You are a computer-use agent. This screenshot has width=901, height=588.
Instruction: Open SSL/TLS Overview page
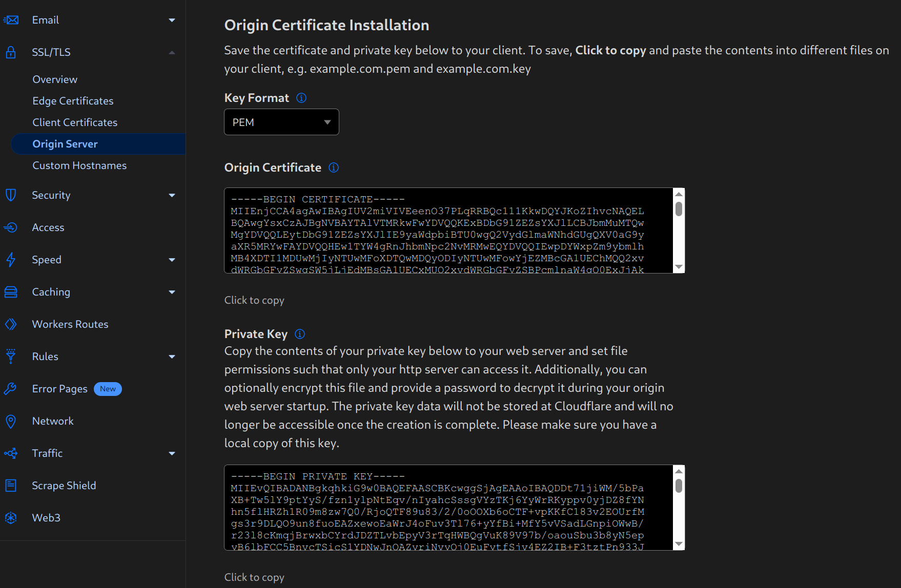(x=55, y=79)
